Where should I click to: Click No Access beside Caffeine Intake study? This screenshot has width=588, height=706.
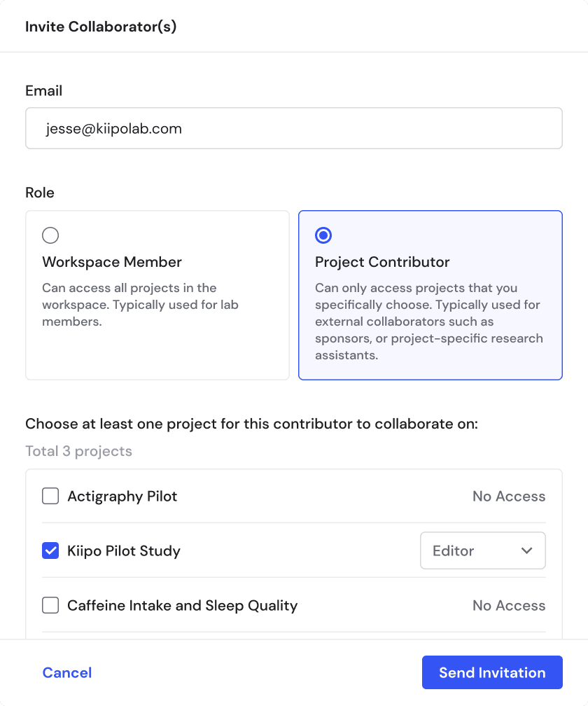pyautogui.click(x=509, y=605)
